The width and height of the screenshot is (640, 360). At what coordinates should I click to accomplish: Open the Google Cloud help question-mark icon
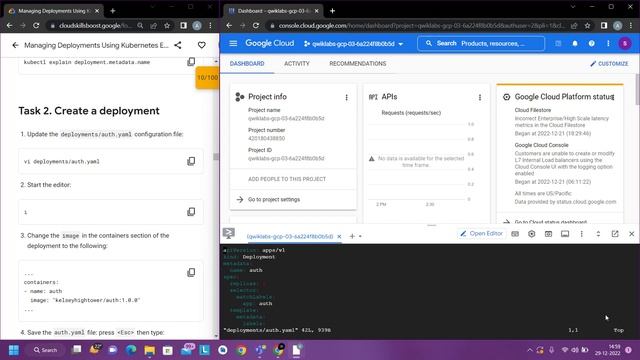click(x=591, y=43)
